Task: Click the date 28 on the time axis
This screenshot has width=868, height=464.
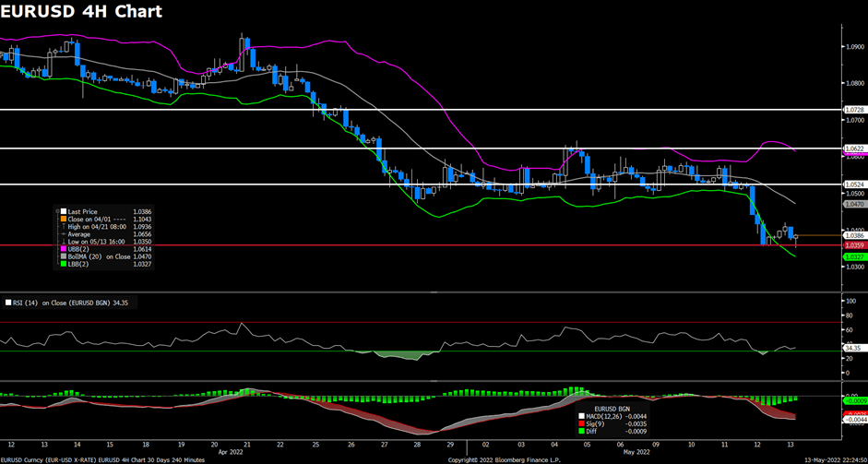Action: click(x=417, y=444)
